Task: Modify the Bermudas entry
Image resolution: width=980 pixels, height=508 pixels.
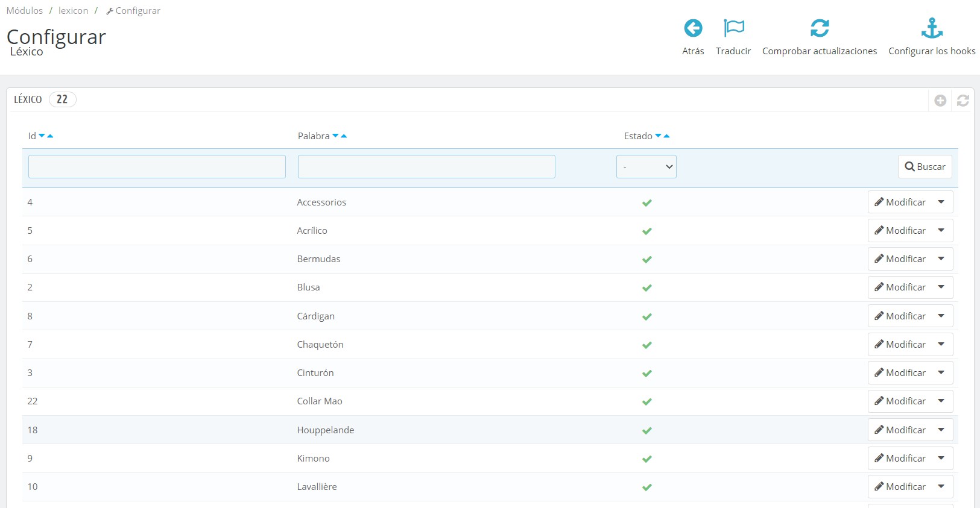Action: click(900, 259)
